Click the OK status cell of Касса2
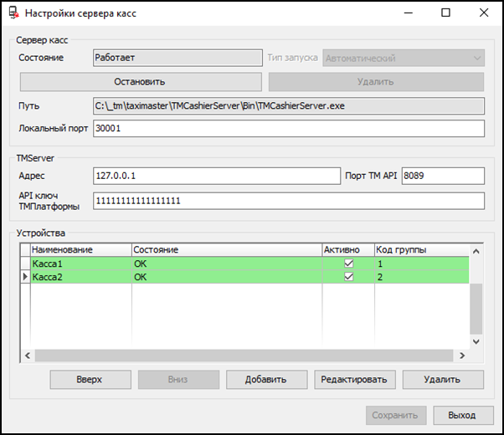Image resolution: width=504 pixels, height=435 pixels. click(227, 277)
